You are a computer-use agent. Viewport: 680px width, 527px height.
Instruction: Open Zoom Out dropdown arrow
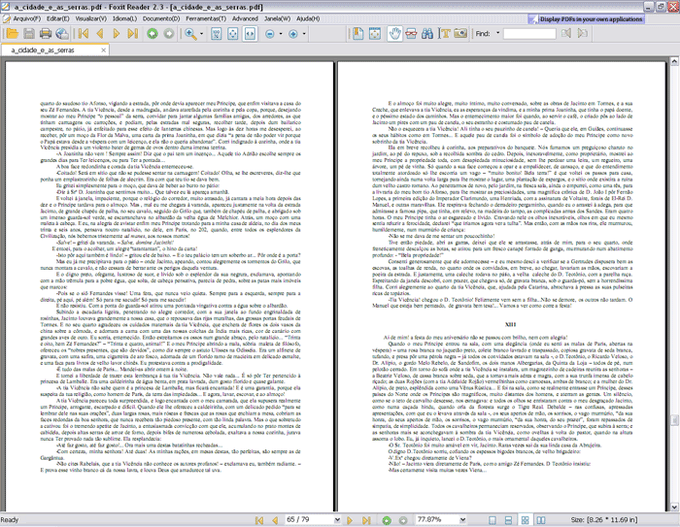click(281, 34)
